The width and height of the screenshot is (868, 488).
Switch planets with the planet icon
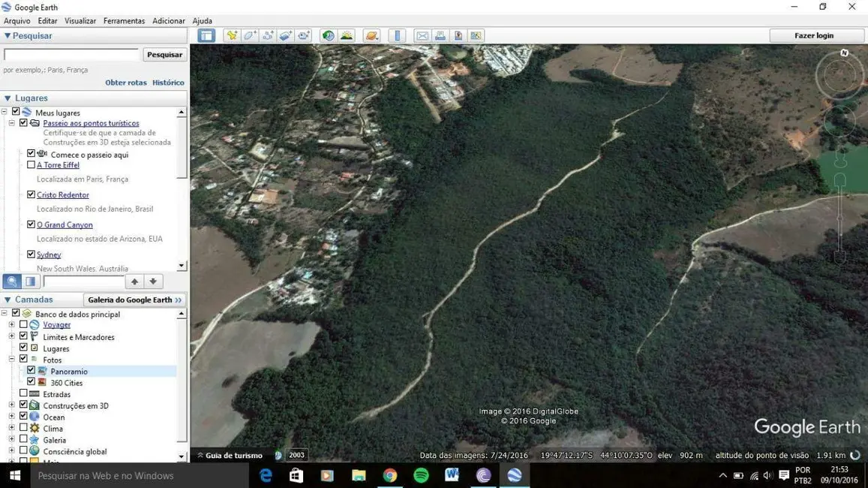click(x=371, y=35)
